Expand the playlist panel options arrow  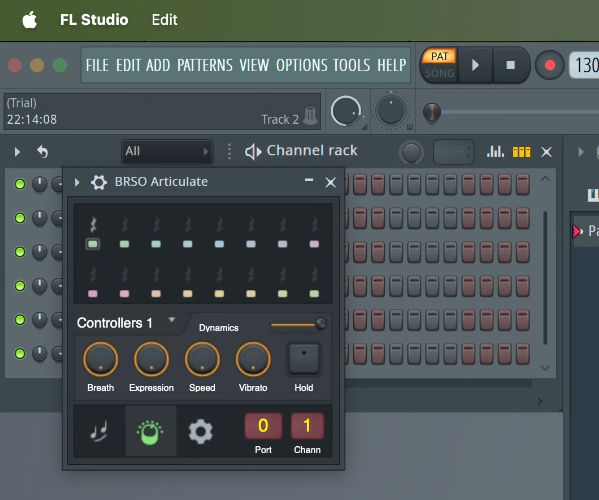pyautogui.click(x=581, y=152)
